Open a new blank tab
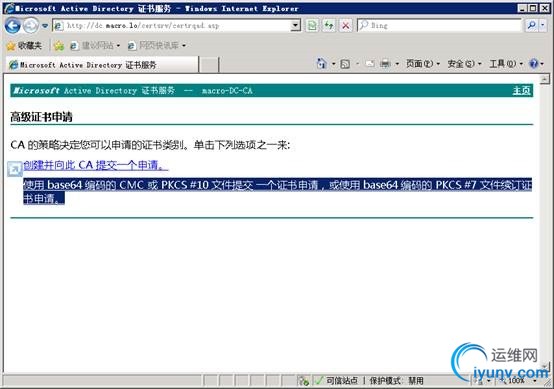The image size is (554, 389). 208,65
